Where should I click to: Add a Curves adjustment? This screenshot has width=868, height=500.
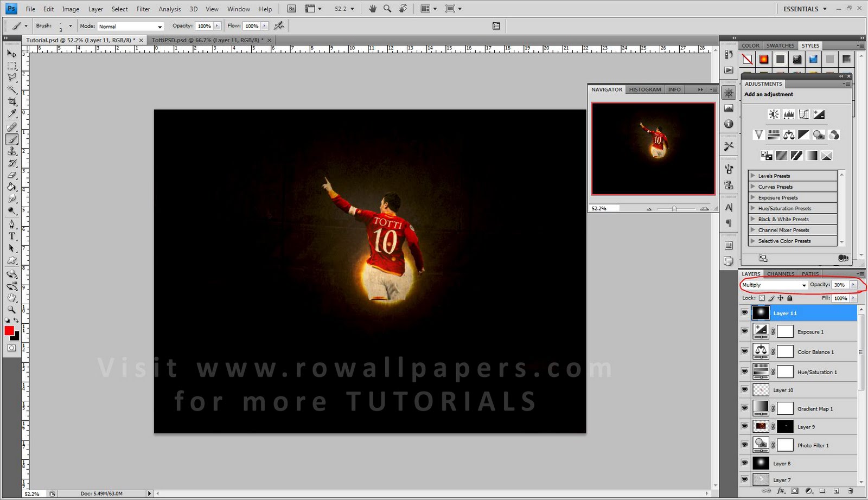[804, 114]
